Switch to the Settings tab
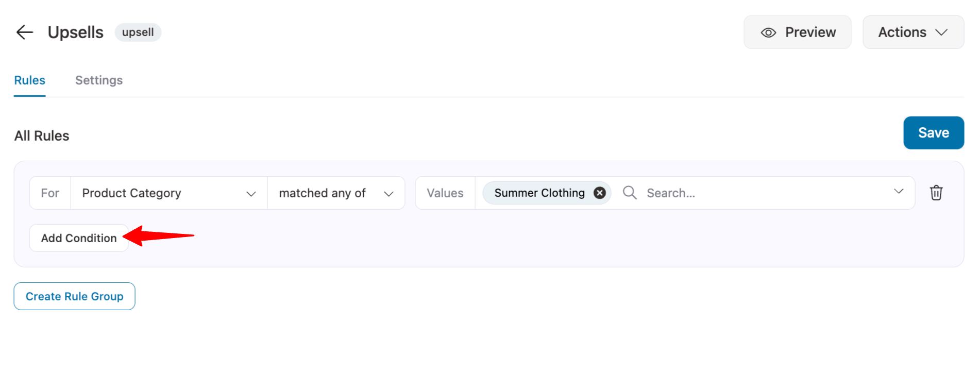 99,80
